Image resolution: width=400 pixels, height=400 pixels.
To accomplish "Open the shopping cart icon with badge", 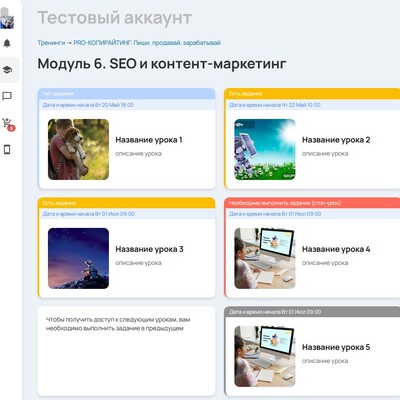I will coord(8,124).
